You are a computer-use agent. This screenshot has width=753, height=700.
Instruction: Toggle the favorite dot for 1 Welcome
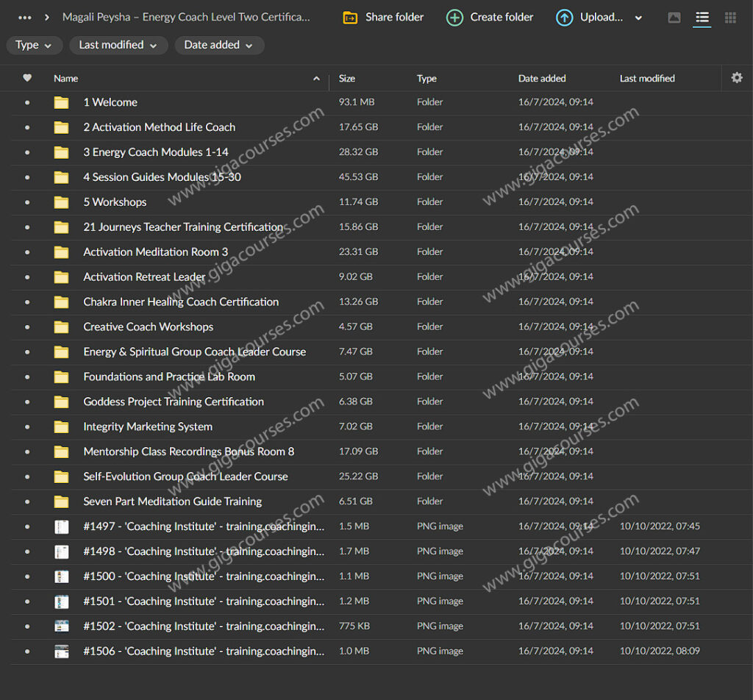pyautogui.click(x=27, y=102)
